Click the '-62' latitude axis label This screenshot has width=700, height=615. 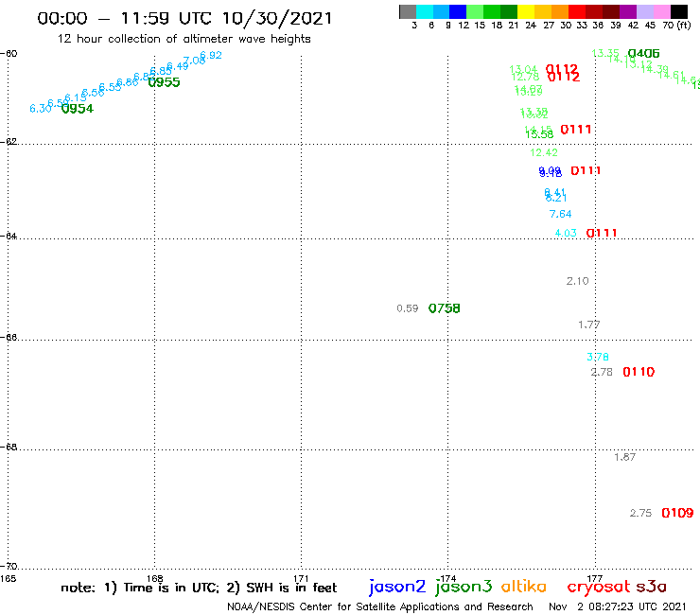[9, 142]
